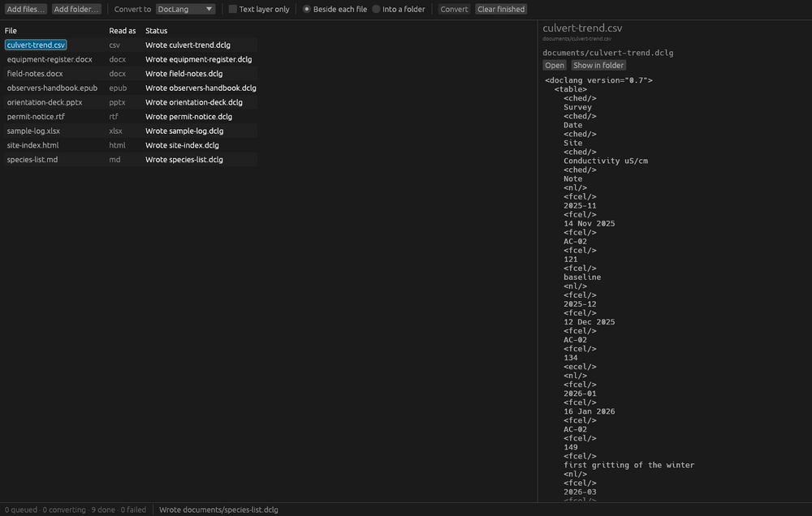Click '14 Nov 2025' in the preview
Viewport: 812px width, 516px height.
coord(590,224)
